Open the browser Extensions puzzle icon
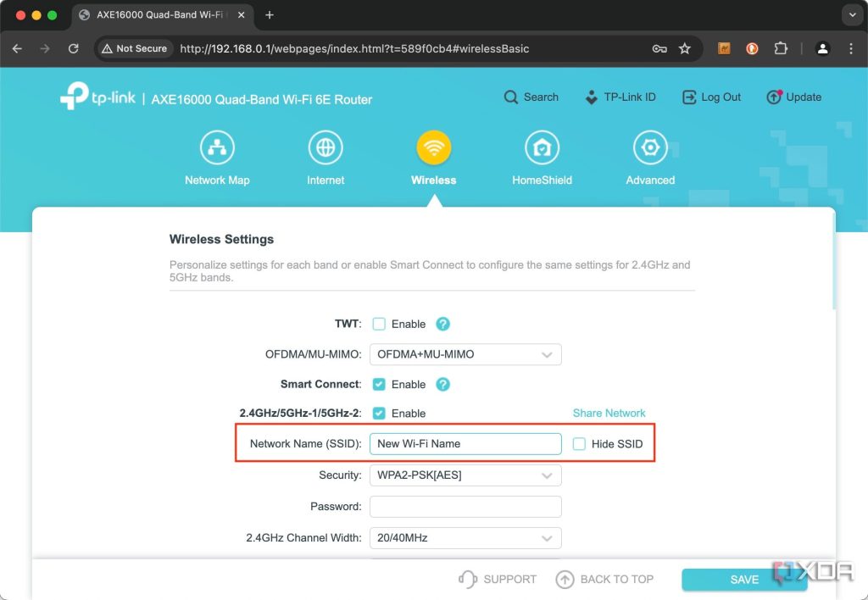This screenshot has height=600, width=868. (x=781, y=48)
